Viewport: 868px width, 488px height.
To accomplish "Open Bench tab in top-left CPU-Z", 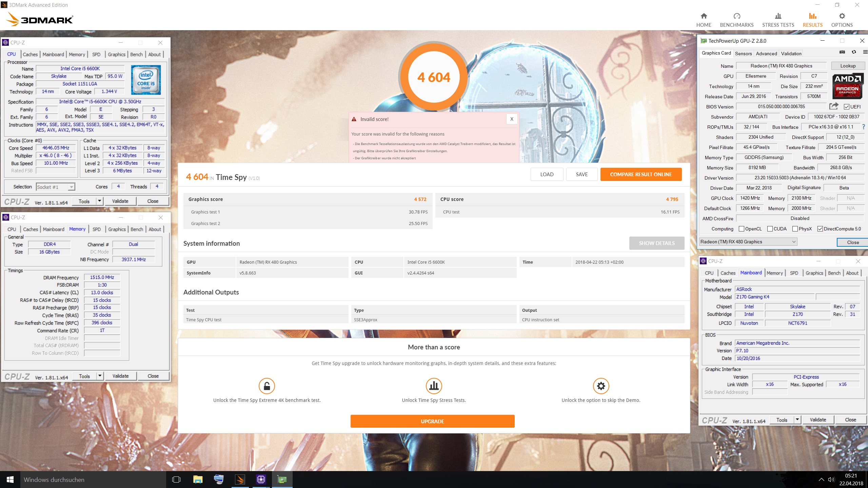I will point(136,54).
